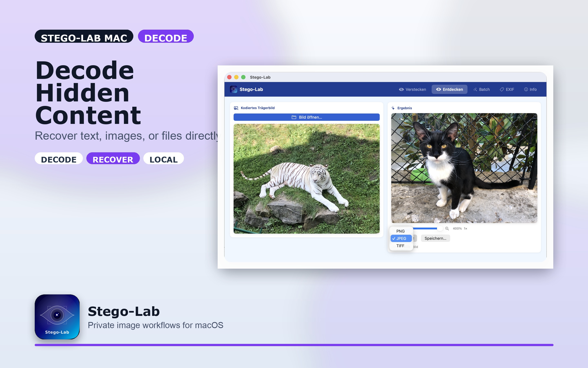Click the Speichern... button

tap(435, 239)
